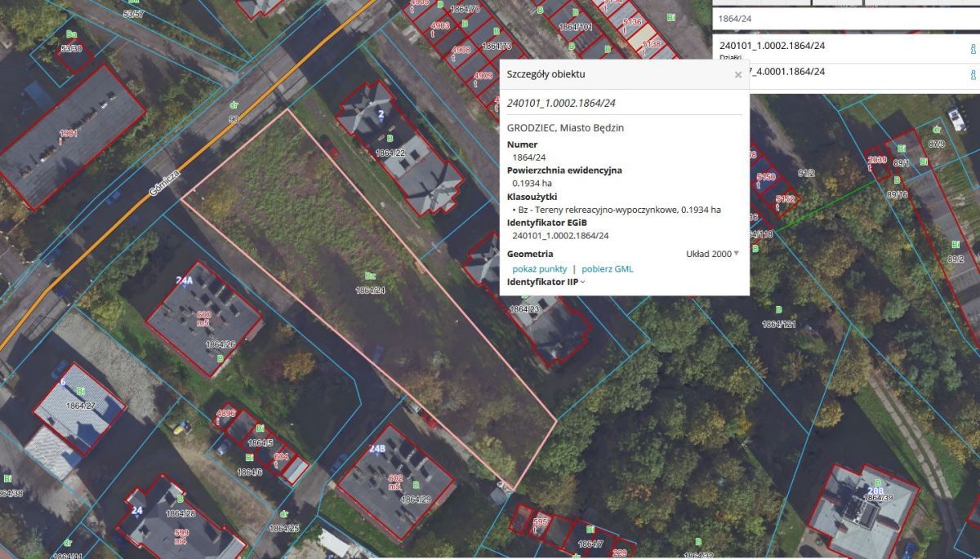
Task: Select the building labeled 1901
Action: pyautogui.click(x=68, y=133)
